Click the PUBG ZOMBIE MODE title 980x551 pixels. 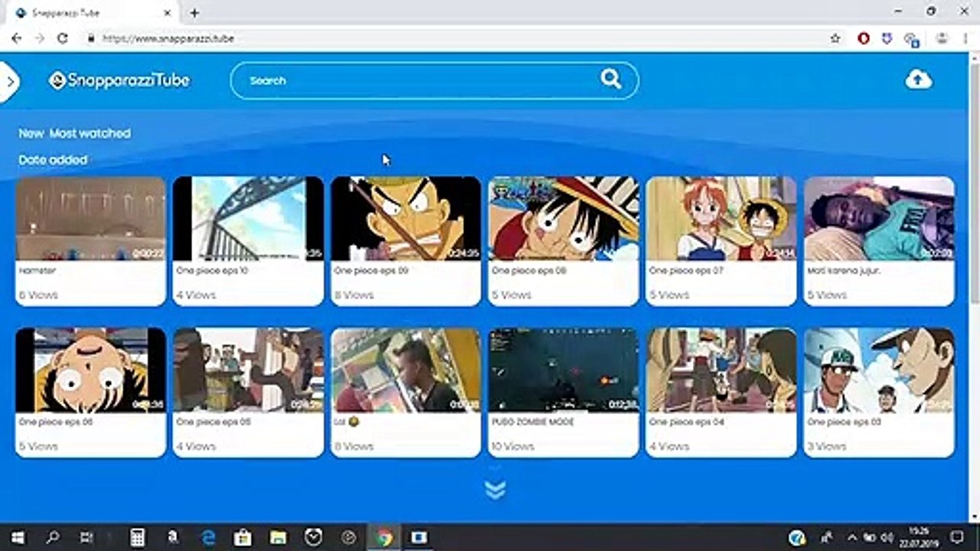[x=533, y=422]
